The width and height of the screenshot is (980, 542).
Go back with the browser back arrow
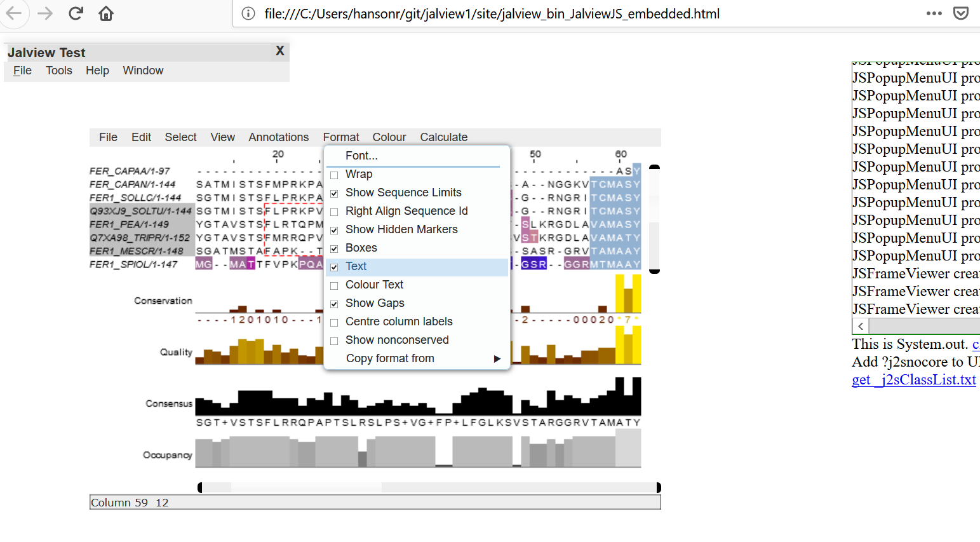pos(13,13)
